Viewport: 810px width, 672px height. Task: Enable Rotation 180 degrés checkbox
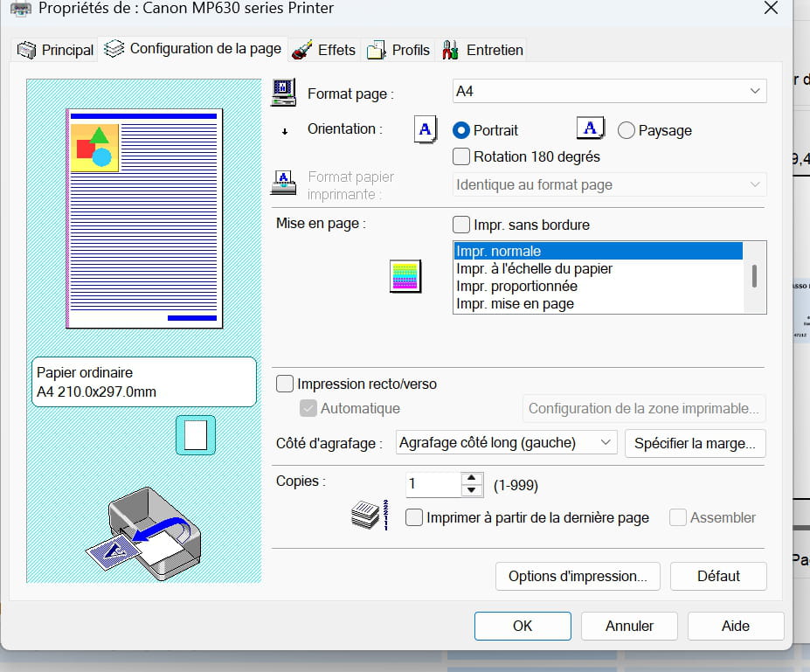click(461, 157)
